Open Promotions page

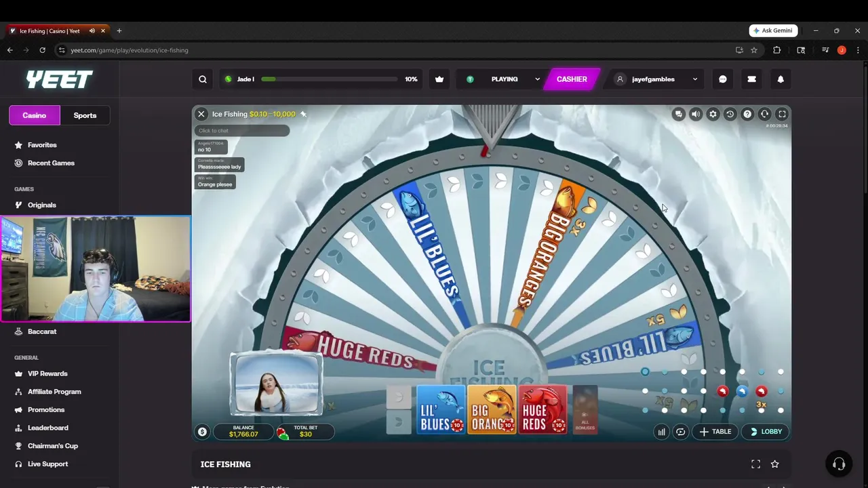[46, 410]
